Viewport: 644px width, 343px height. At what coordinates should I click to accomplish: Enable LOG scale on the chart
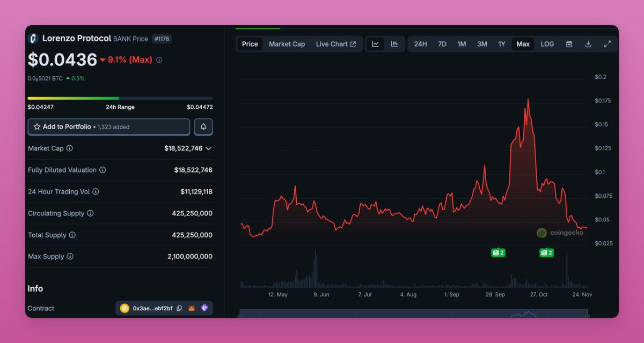(x=547, y=44)
